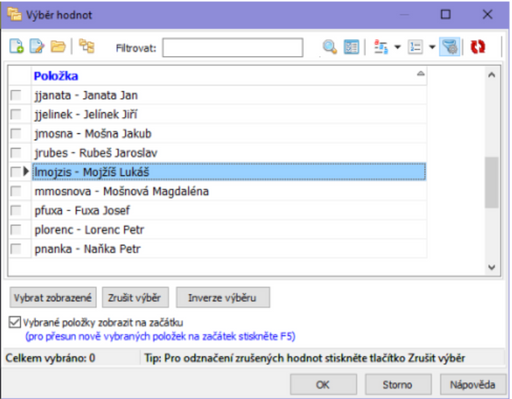This screenshot has width=512, height=399.
Task: Check the box for plorenc - Lorenc Petr
Action: (16, 230)
